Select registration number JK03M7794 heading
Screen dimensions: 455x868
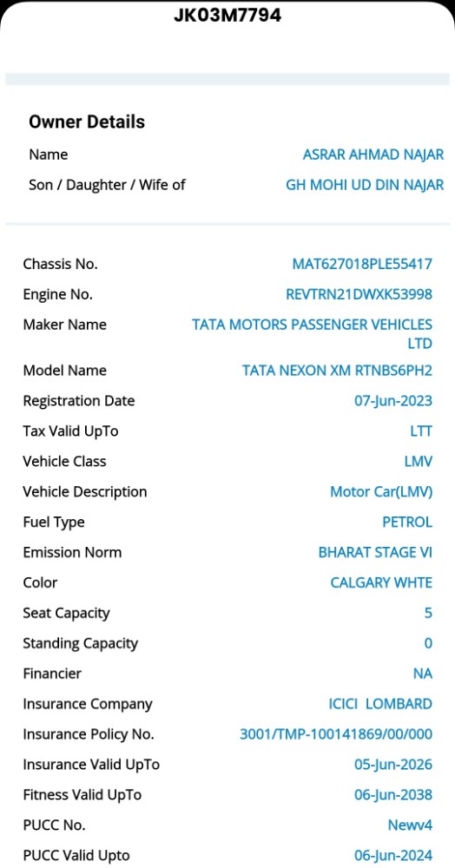227,15
